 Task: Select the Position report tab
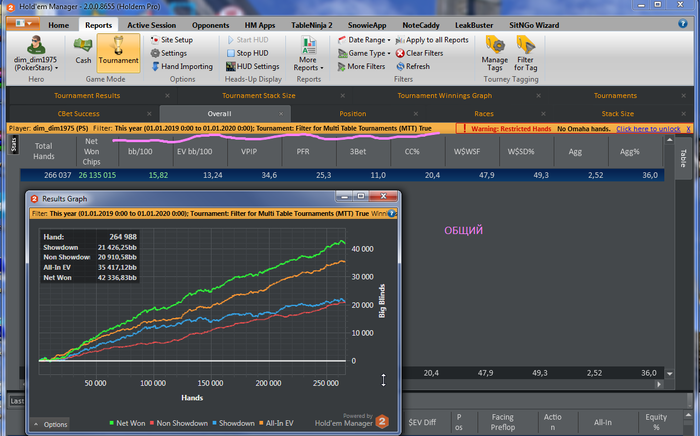pyautogui.click(x=352, y=114)
